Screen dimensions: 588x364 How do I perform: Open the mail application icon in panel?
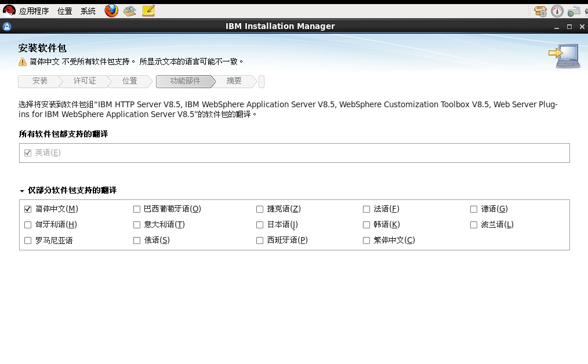[x=130, y=11]
